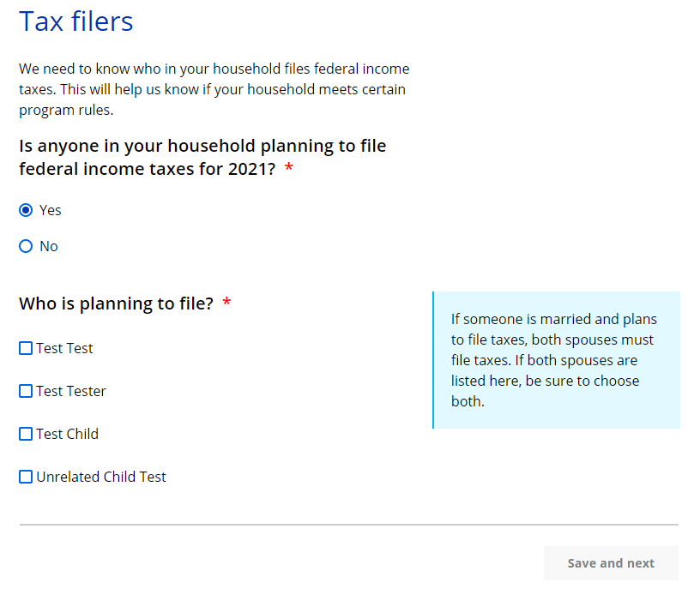Enable the Test Child checkbox
Screen dimensions: 700x595
click(26, 434)
